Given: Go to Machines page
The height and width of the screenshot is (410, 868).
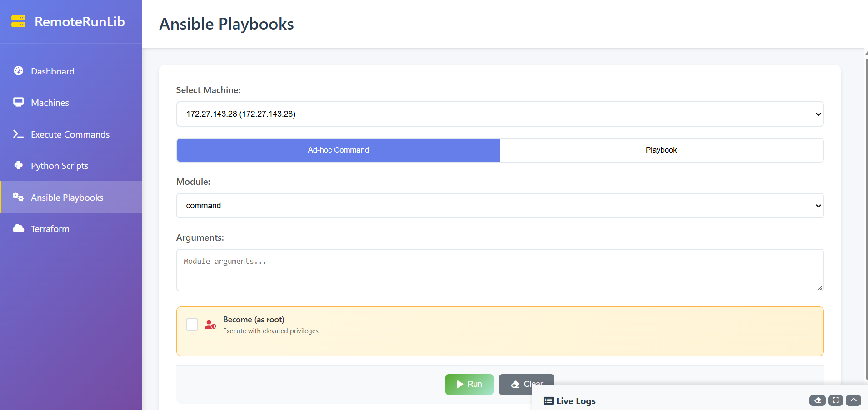Looking at the screenshot, I should click(x=71, y=103).
